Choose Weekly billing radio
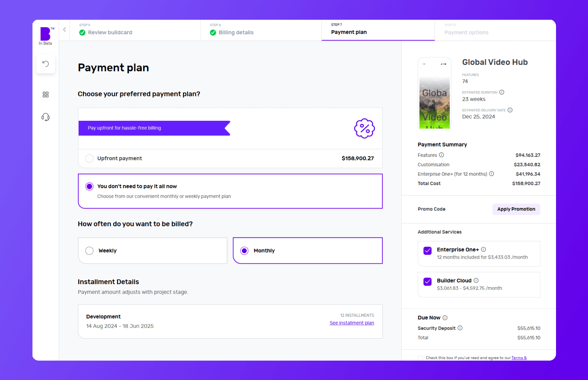The width and height of the screenshot is (588, 380). [89, 251]
